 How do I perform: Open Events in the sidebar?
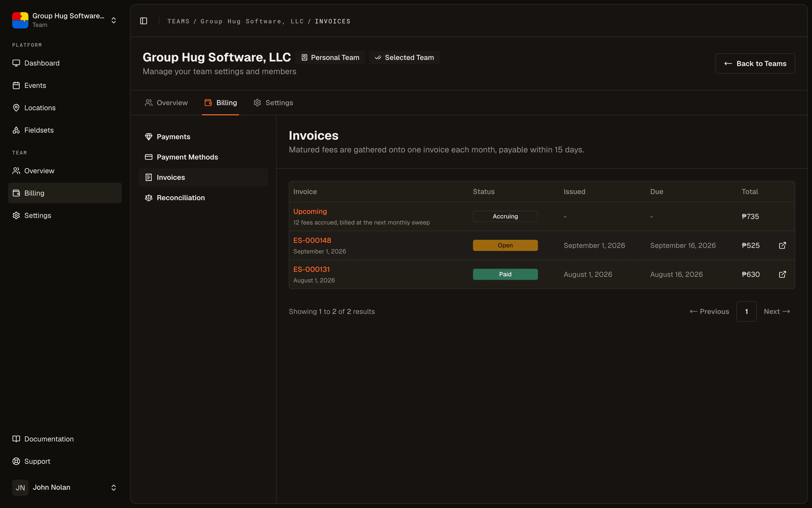point(65,85)
